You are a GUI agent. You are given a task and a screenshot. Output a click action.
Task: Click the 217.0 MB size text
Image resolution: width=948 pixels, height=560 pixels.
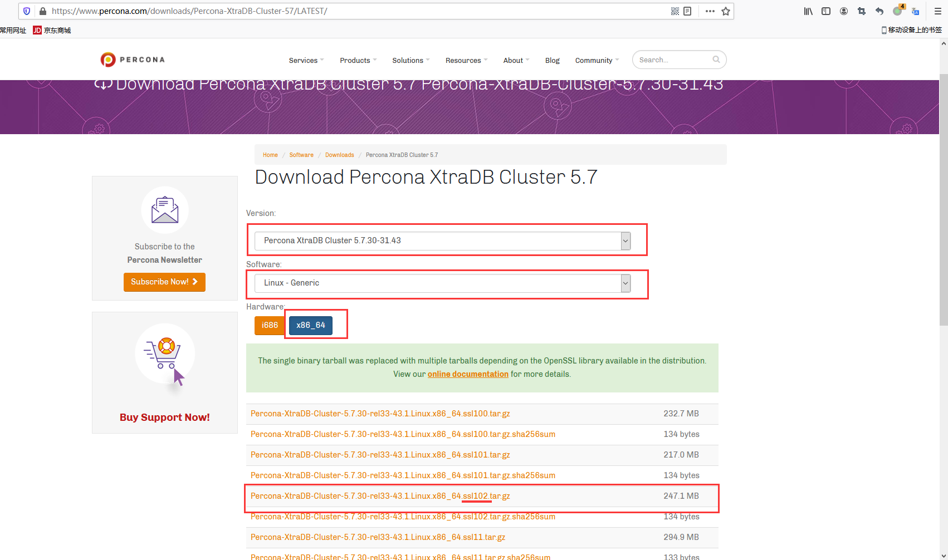681,455
